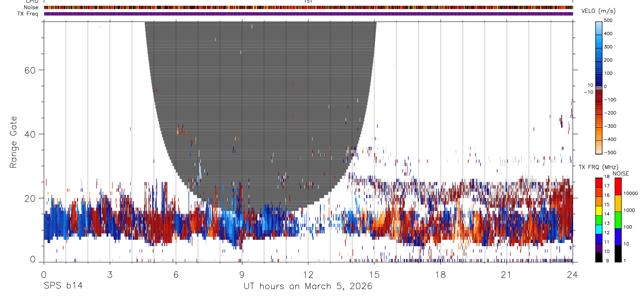Click the 300 tick of velocity colorbar
This screenshot has height=297, width=644.
tap(609, 47)
